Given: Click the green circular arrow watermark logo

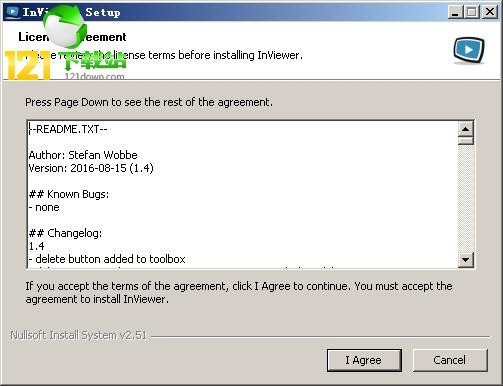Looking at the screenshot, I should 65,27.
